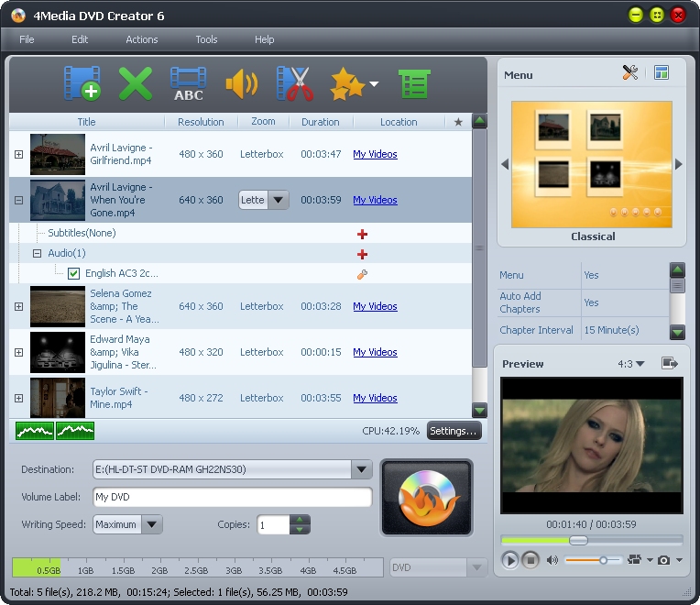This screenshot has width=700, height=605.
Task: Open the Destination drive dropdown
Action: [x=362, y=469]
